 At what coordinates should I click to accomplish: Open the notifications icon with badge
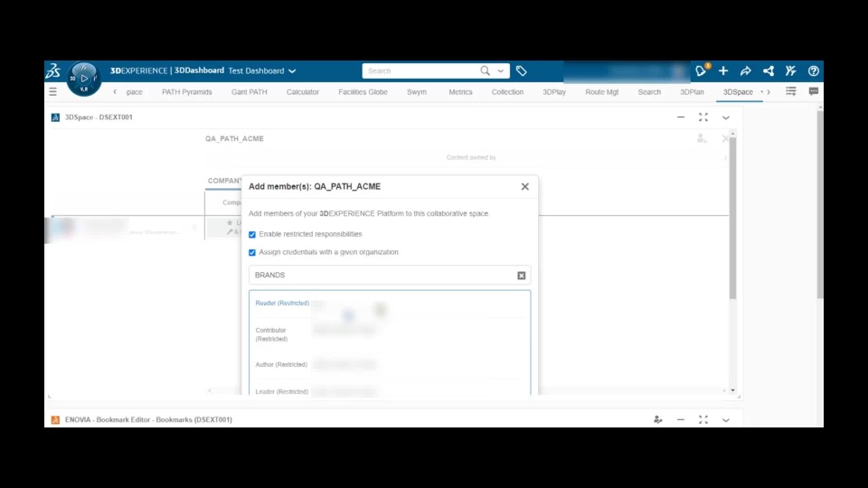(x=702, y=70)
